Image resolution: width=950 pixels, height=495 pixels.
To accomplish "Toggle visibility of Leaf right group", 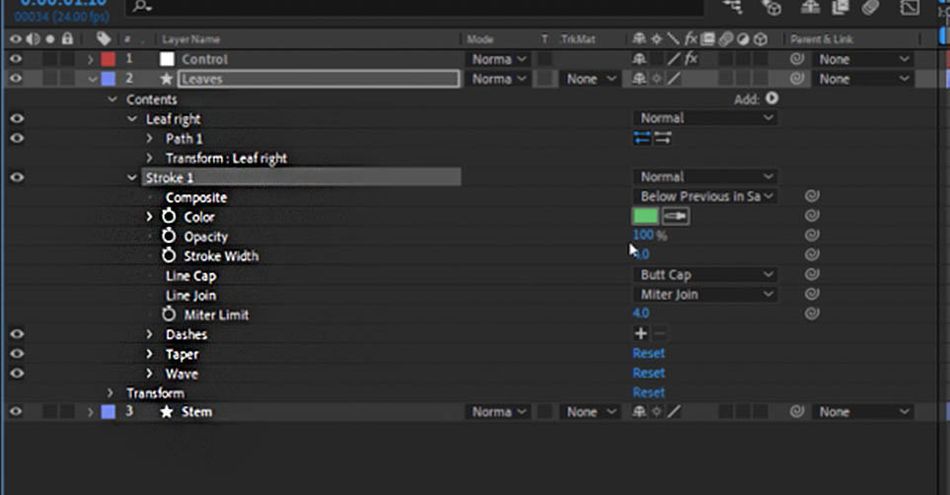I will coord(16,119).
